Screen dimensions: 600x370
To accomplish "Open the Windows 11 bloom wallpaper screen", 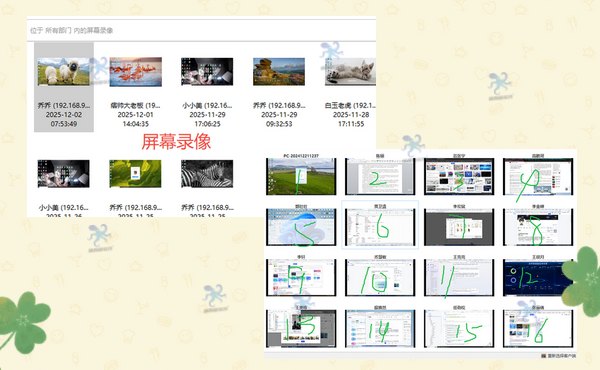I will tap(301, 227).
